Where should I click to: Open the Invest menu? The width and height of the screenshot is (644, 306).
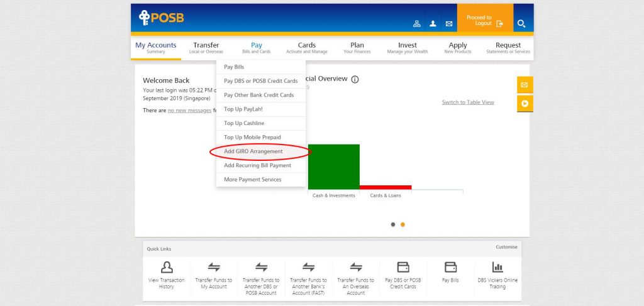408,48
